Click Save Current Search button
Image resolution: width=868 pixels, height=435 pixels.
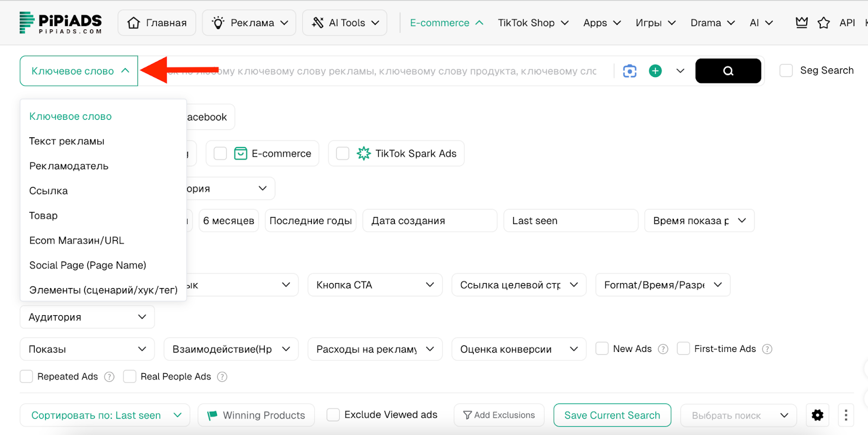(x=612, y=415)
